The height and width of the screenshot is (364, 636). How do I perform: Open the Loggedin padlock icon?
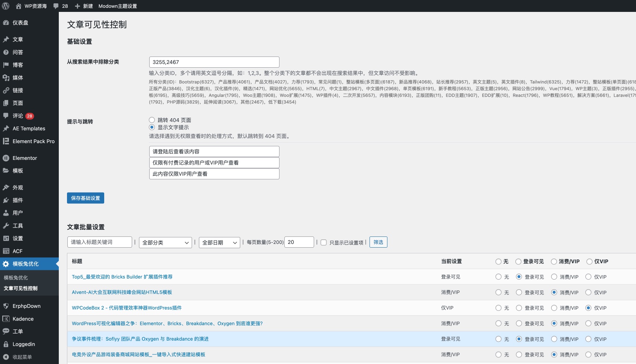tap(6, 344)
